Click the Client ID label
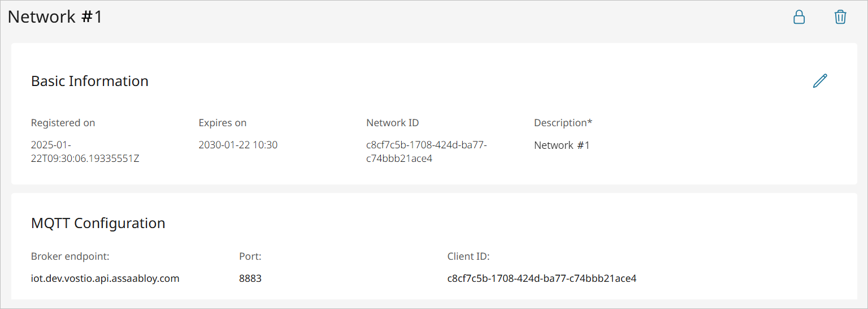This screenshot has width=868, height=309. (468, 256)
